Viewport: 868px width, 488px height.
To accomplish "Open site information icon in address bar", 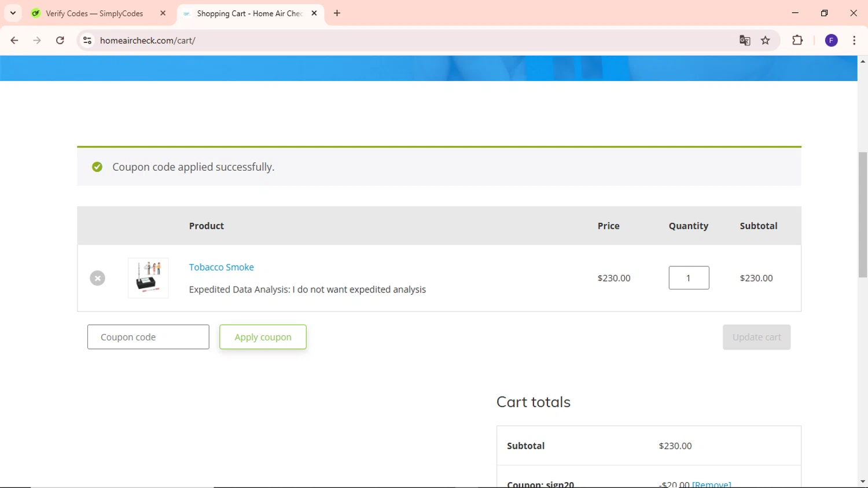I will click(87, 41).
